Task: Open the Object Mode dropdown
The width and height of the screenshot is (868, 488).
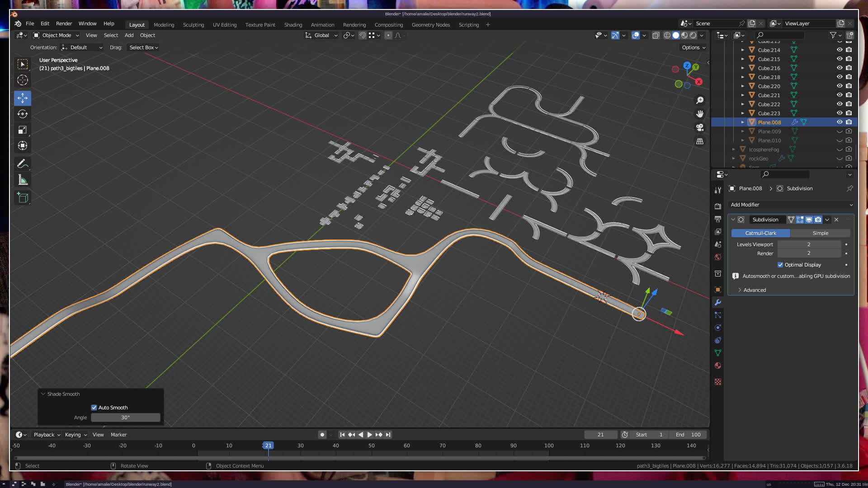Action: point(57,35)
